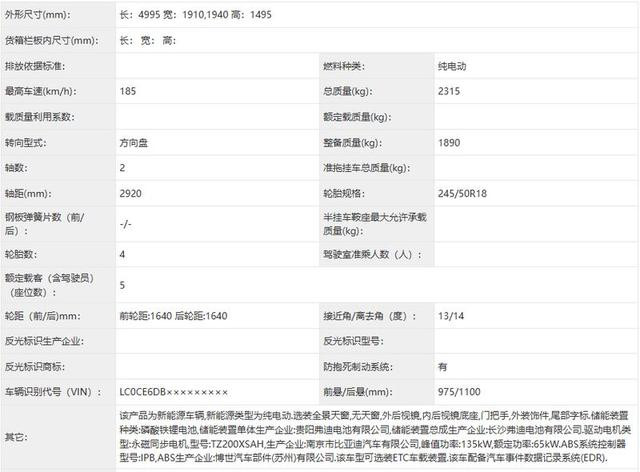The height and width of the screenshot is (472, 640).
Task: Select the fuel type value 纯电动
Action: click(x=452, y=66)
